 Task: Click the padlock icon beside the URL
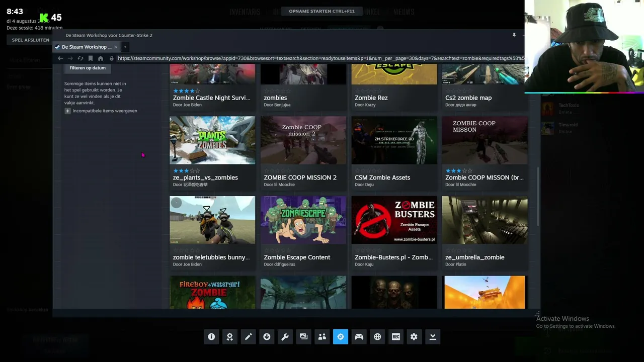click(x=112, y=58)
